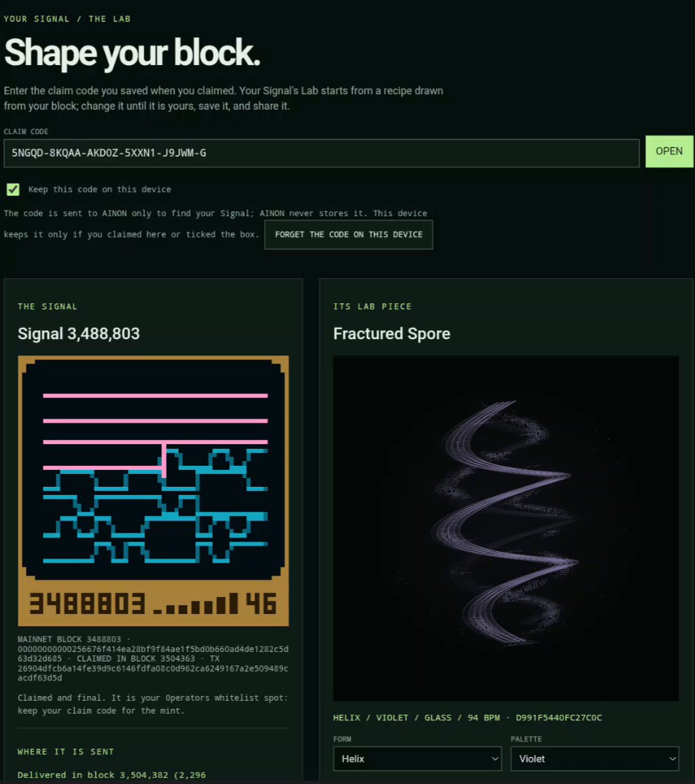Click the 'Fractured Spore' title
The height and width of the screenshot is (784, 695).
[x=392, y=334]
